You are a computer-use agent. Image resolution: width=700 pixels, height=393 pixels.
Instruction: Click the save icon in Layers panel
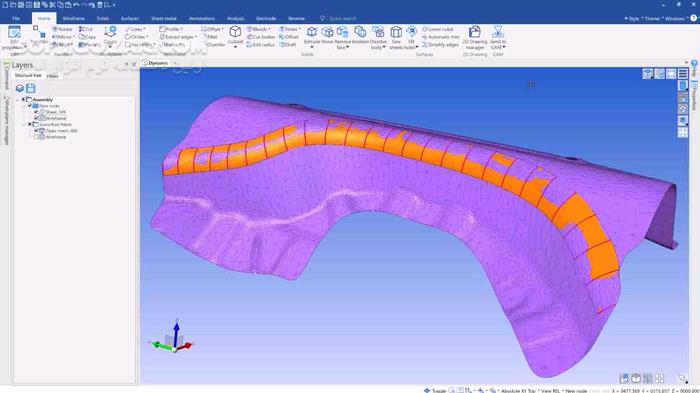point(30,88)
